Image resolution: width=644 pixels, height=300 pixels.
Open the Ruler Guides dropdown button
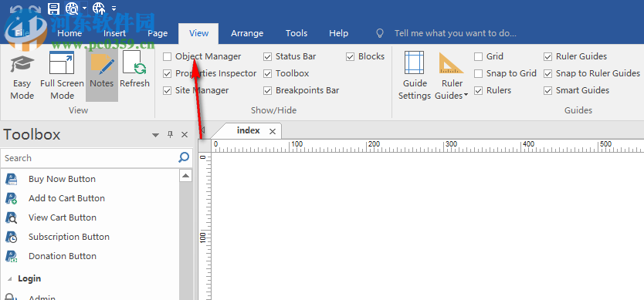452,76
